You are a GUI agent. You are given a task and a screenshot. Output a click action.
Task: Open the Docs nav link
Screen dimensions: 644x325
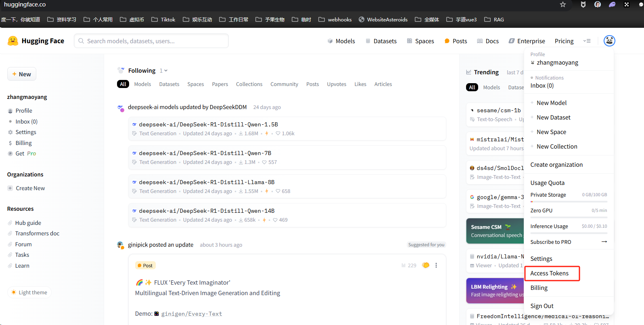(488, 41)
